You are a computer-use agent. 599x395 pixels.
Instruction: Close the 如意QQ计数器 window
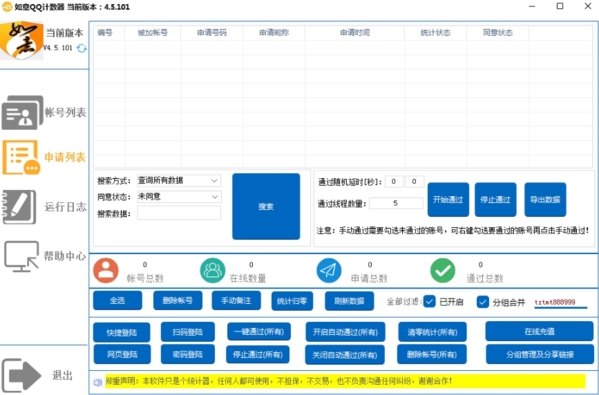(x=588, y=6)
